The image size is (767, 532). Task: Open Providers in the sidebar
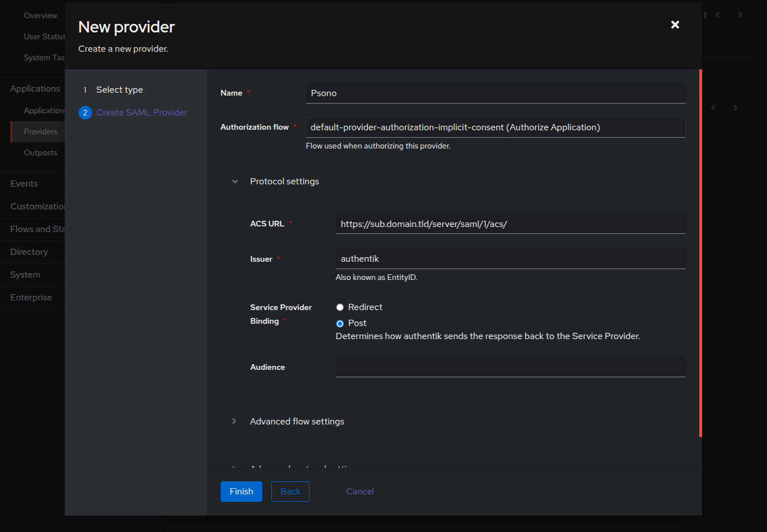40,131
